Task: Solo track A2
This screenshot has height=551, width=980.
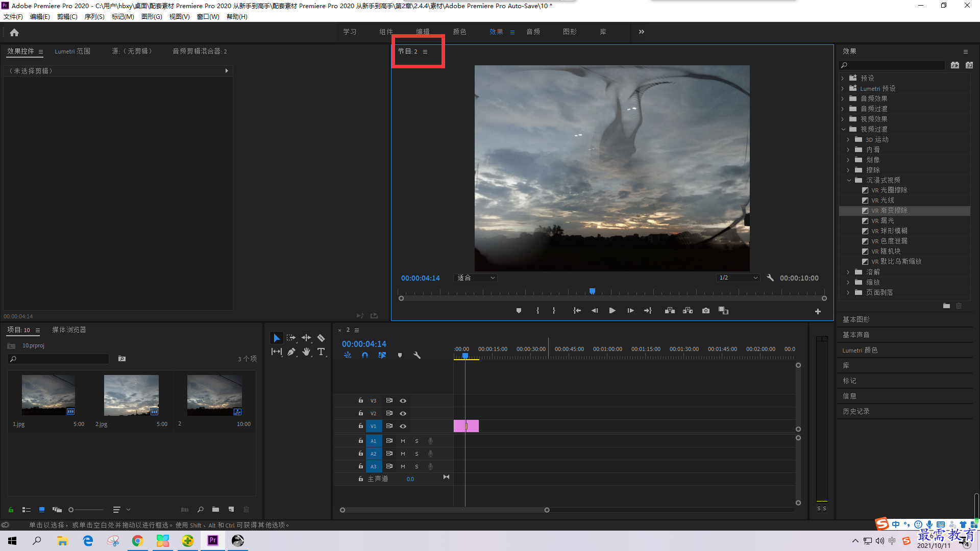Action: tap(416, 454)
